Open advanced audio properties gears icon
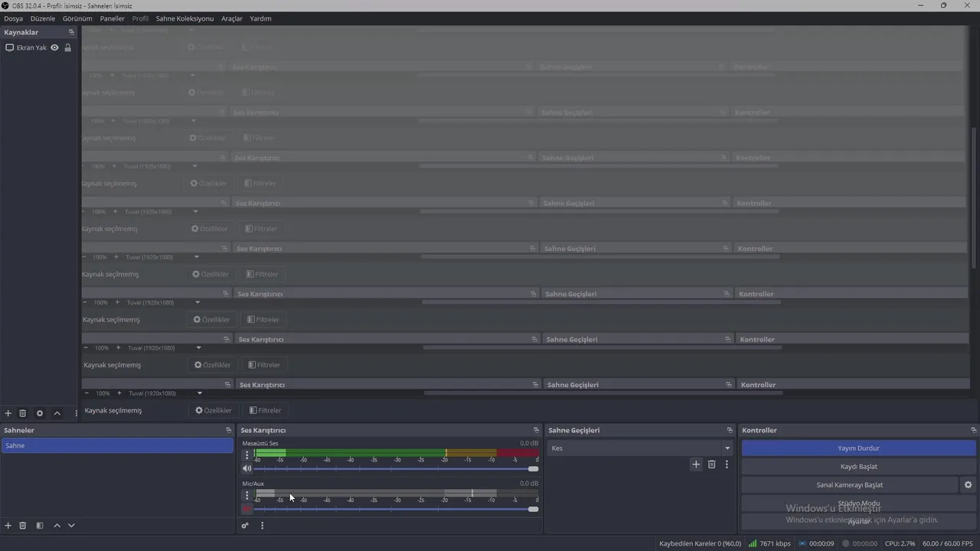 tap(245, 526)
